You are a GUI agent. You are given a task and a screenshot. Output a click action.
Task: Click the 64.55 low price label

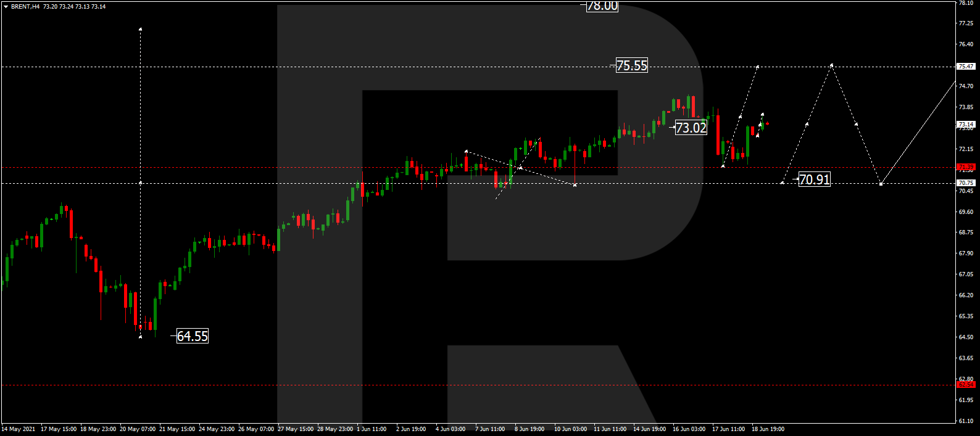pyautogui.click(x=193, y=336)
